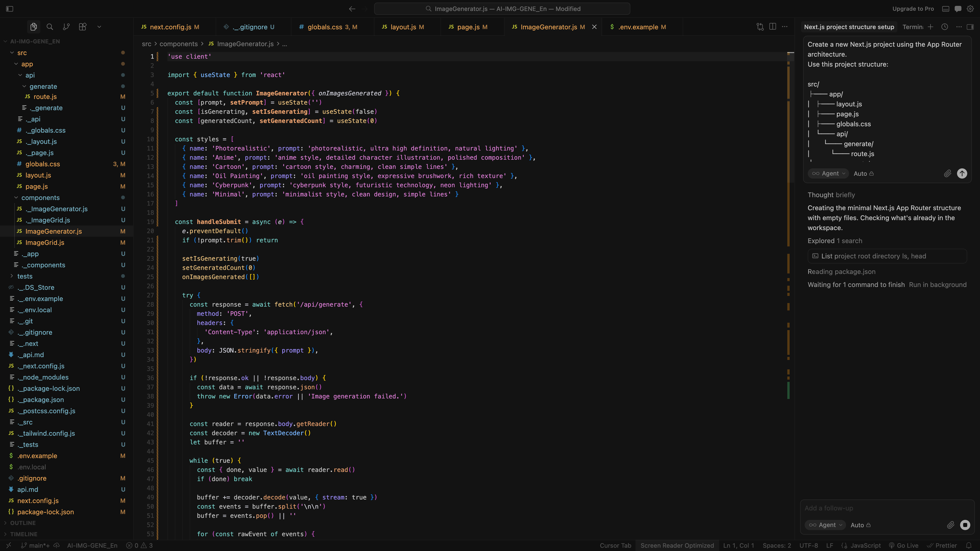The height and width of the screenshot is (551, 980).
Task: Open notifications bell icon
Action: click(x=969, y=546)
